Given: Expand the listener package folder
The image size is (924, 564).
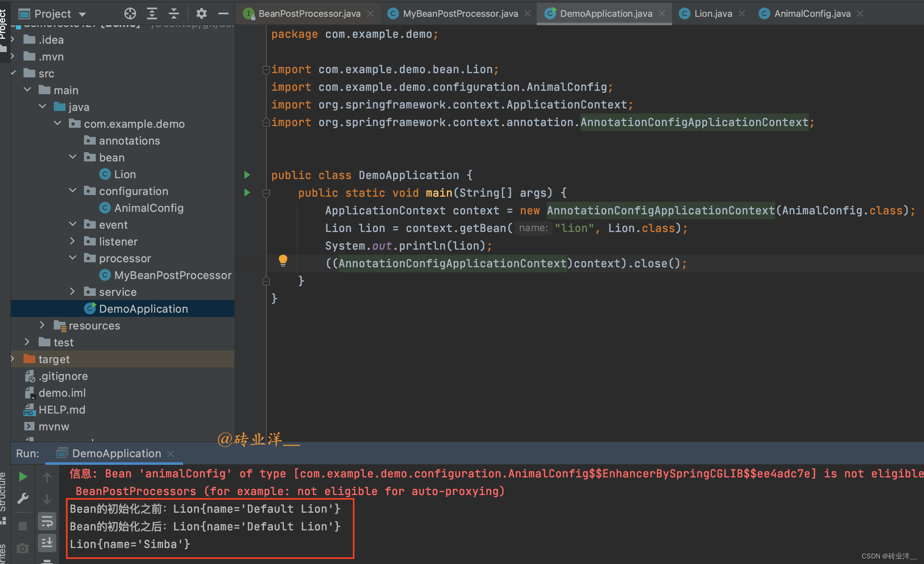Looking at the screenshot, I should pos(72,241).
